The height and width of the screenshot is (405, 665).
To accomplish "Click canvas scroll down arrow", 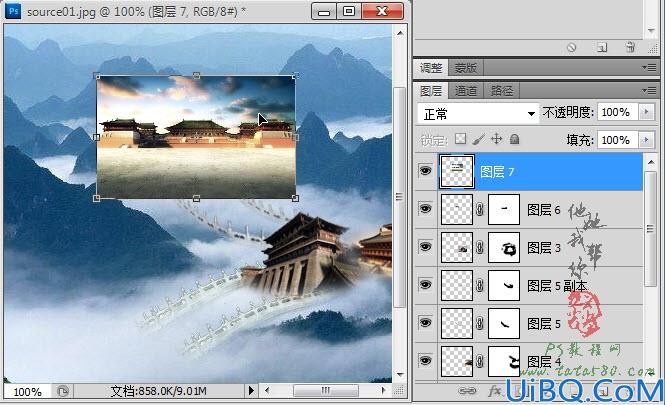I will pos(400,374).
